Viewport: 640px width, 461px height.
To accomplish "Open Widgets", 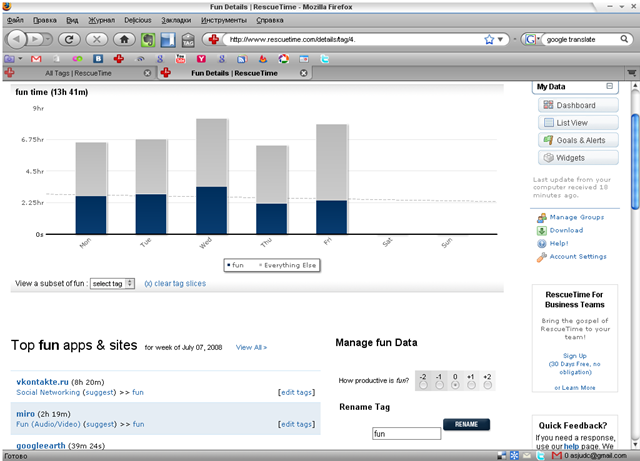I will coord(578,158).
